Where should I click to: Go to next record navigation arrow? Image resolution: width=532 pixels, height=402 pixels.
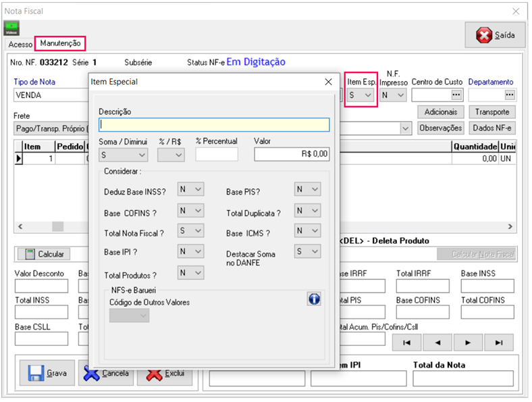click(x=468, y=343)
